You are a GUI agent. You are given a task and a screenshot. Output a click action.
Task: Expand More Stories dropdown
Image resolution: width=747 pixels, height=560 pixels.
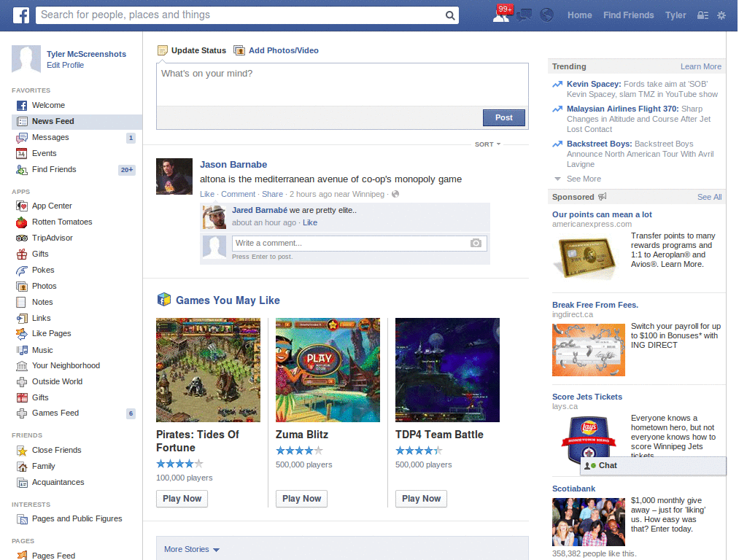pyautogui.click(x=192, y=549)
